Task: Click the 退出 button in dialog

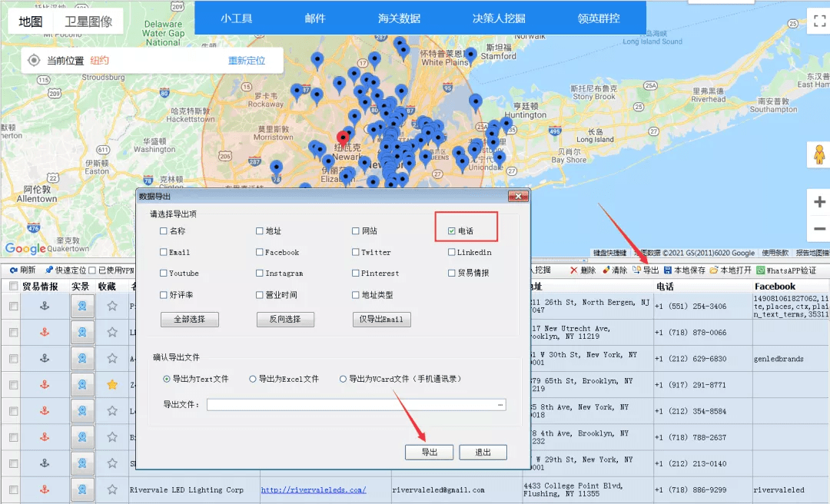Action: click(x=483, y=452)
